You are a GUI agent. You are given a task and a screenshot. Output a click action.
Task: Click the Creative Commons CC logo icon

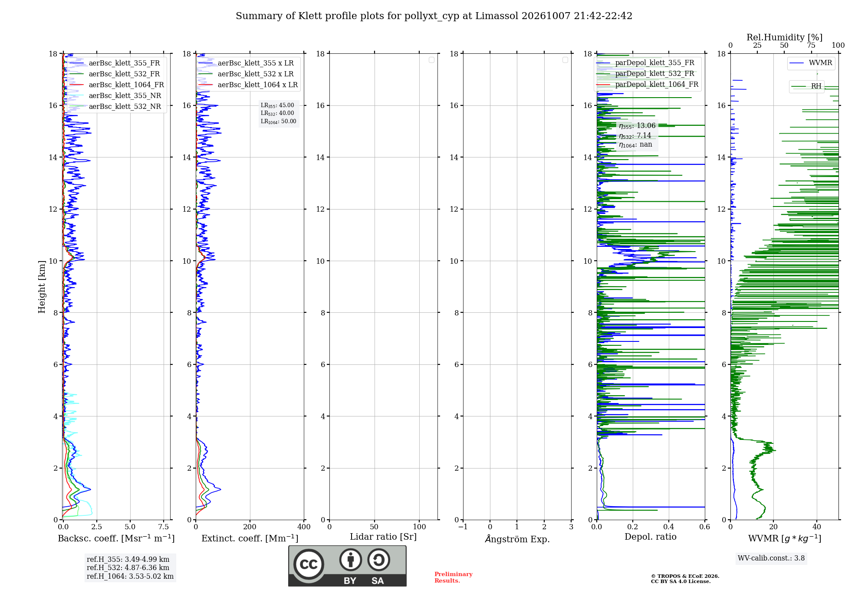(309, 564)
